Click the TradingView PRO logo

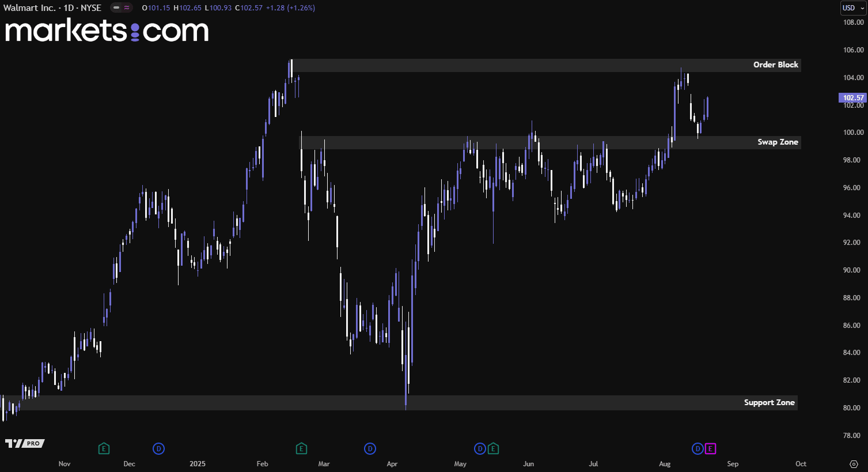click(x=25, y=443)
